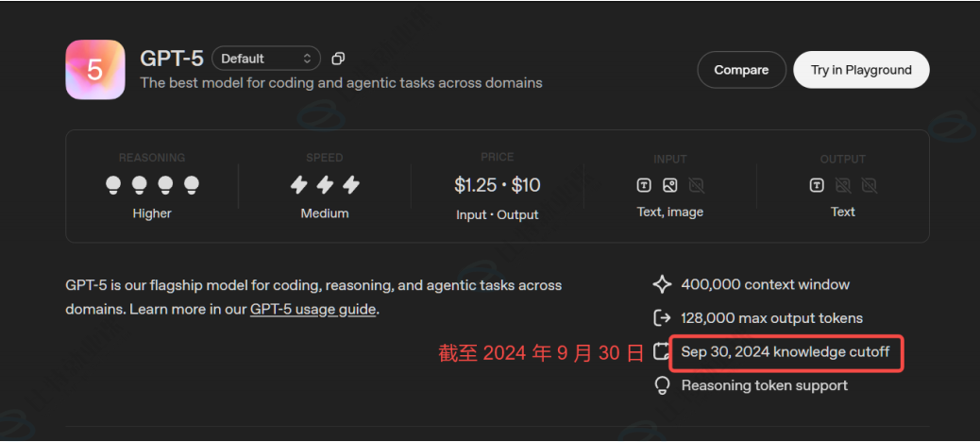Click the calendar icon beside knowledge cutoff
The height and width of the screenshot is (442, 980).
pyautogui.click(x=661, y=351)
